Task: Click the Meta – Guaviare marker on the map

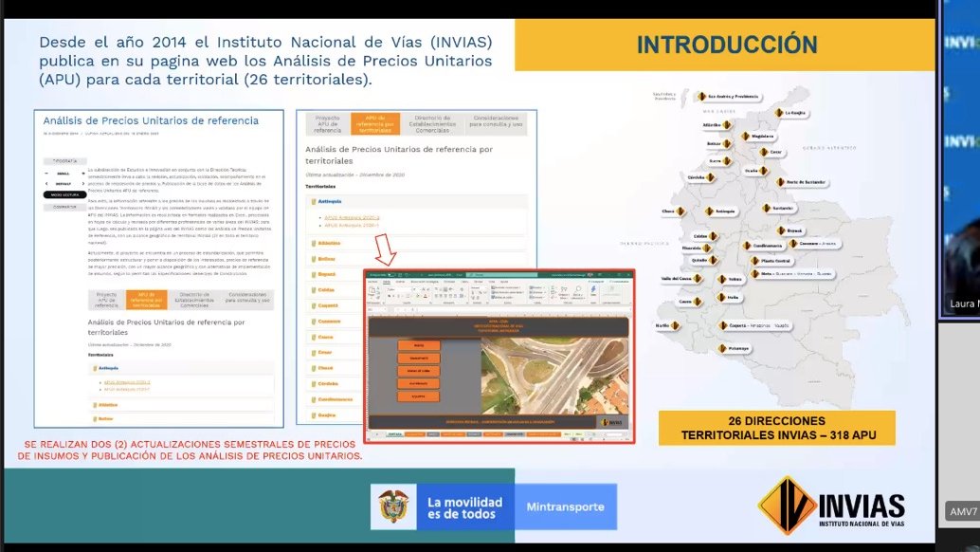Action: [x=755, y=274]
